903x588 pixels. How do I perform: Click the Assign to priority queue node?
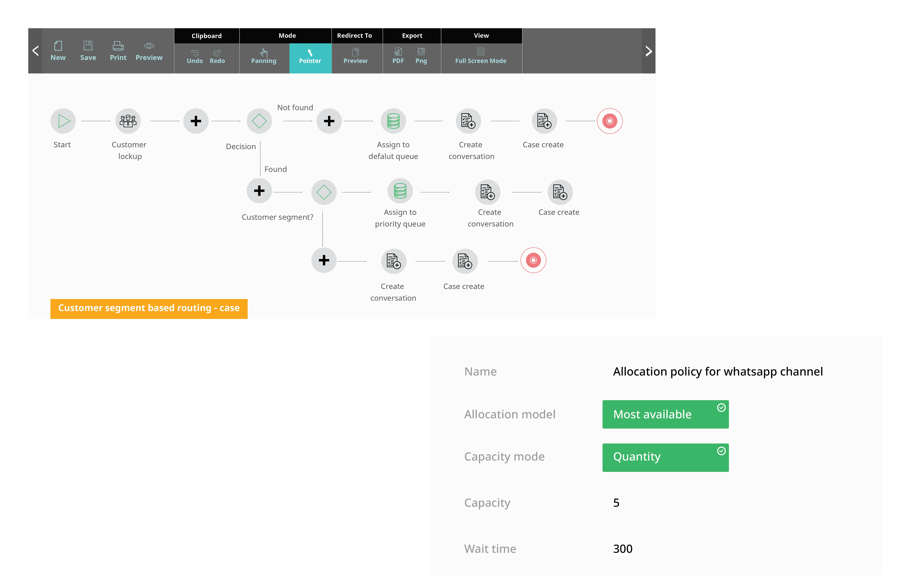coord(400,191)
